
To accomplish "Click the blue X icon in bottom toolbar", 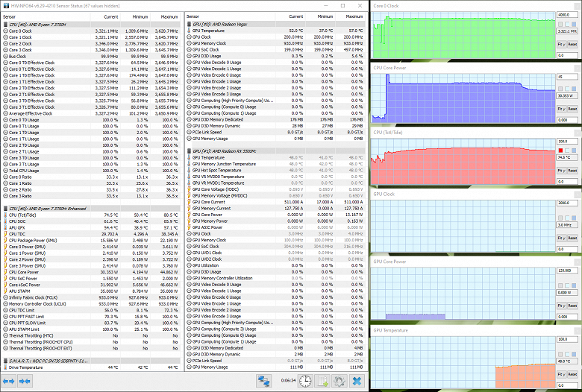I will coord(357,381).
